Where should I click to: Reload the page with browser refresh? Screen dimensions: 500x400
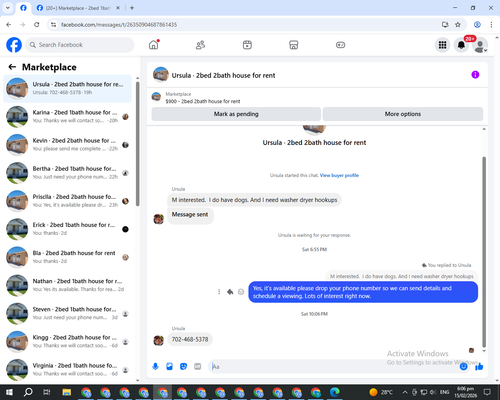37,24
